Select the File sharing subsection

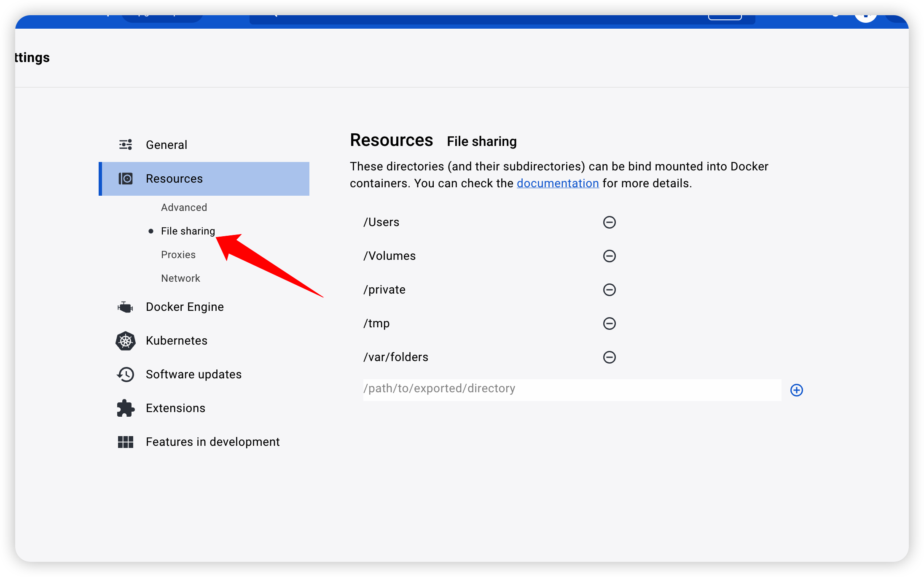[x=188, y=231]
